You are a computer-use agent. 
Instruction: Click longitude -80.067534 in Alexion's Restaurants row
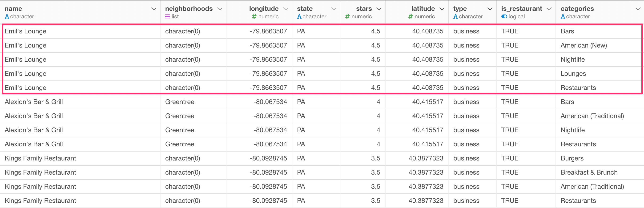coord(270,144)
